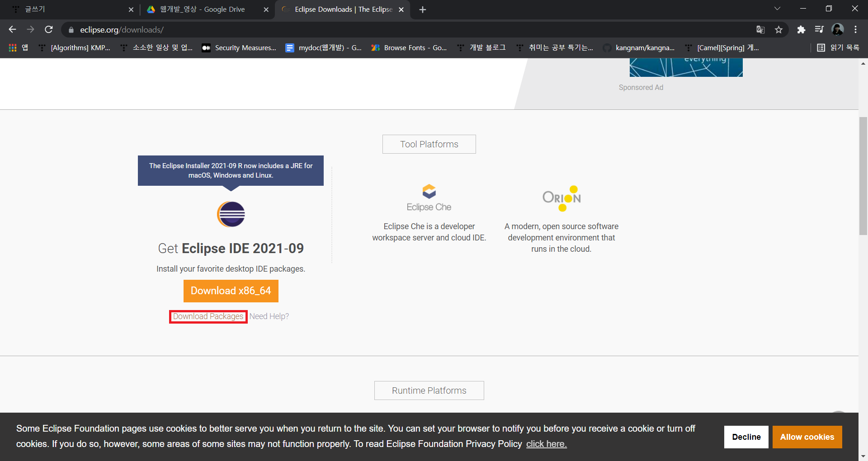Open the 취미는 공부 bookmark
868x461 pixels.
coord(554,47)
